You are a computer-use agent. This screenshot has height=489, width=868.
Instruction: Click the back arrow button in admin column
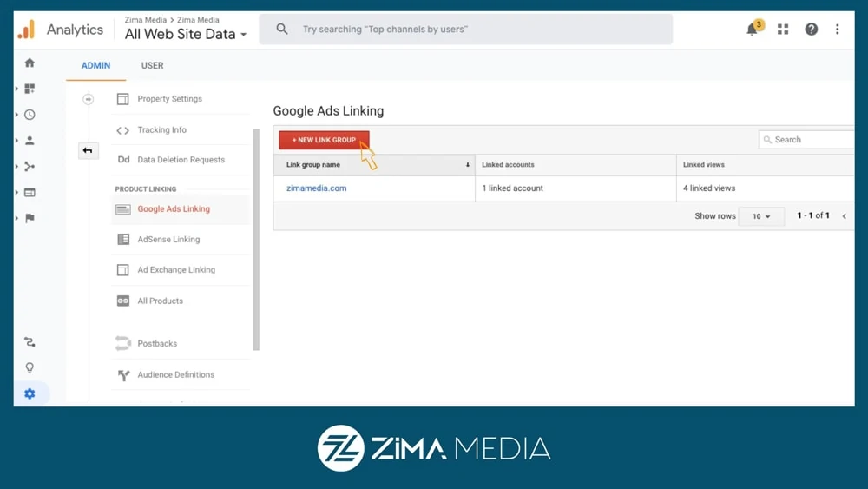88,150
